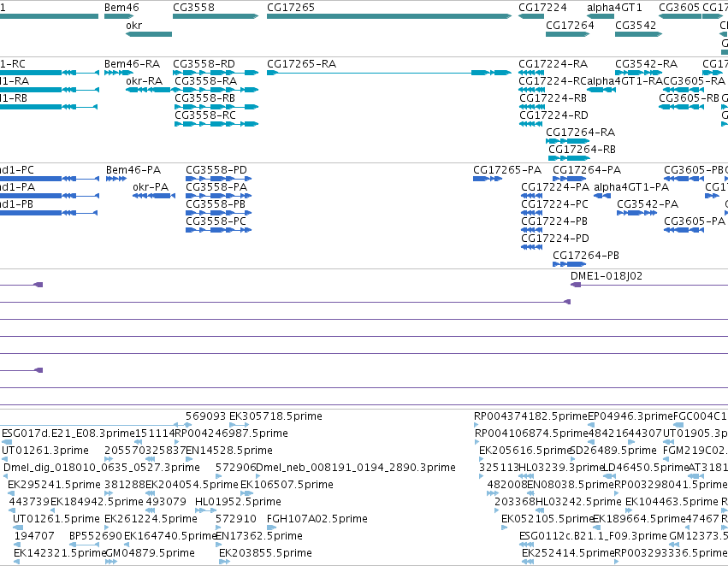
Task: Select the Bem46 gene feature
Action: click(119, 16)
